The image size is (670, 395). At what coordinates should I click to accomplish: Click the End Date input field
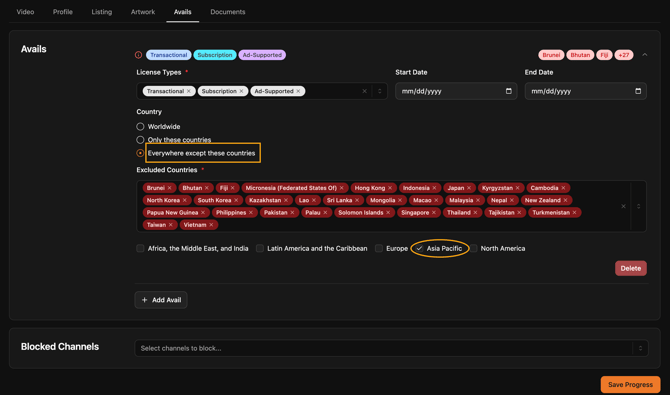585,91
